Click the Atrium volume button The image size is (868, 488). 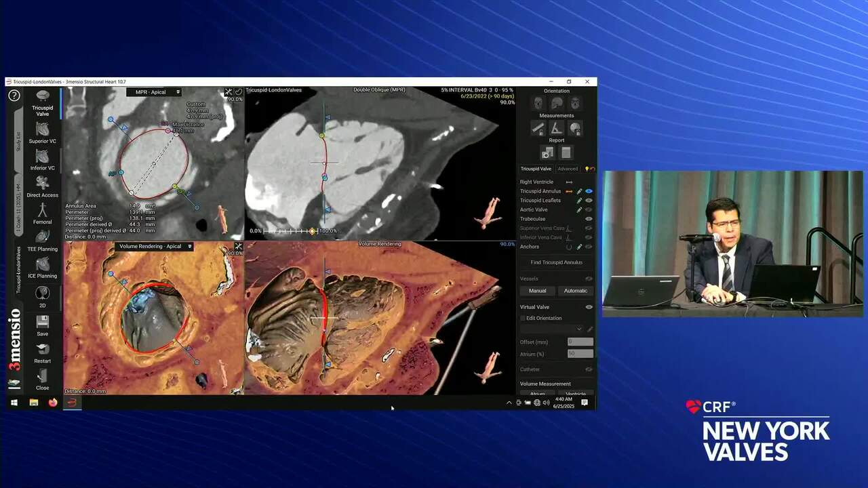pos(537,394)
